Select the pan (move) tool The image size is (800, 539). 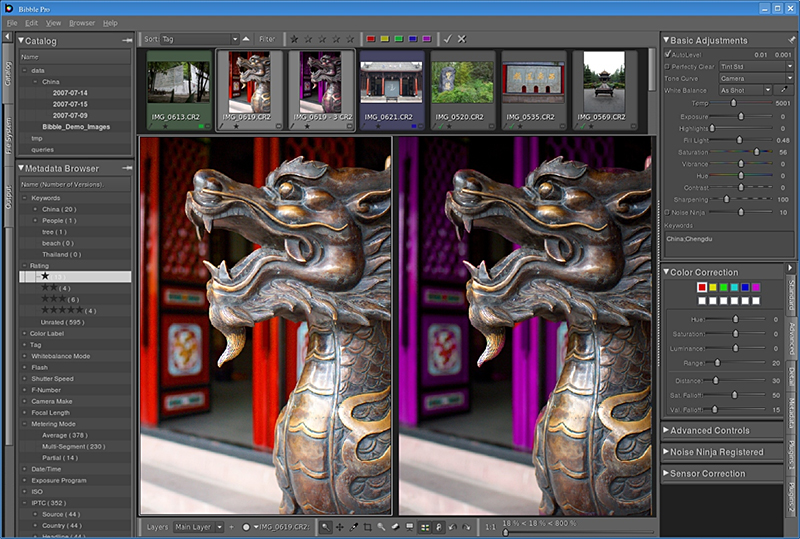coord(340,526)
